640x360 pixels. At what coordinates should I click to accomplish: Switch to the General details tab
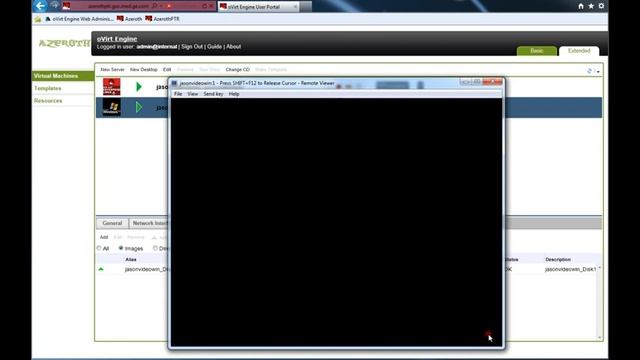pos(112,223)
